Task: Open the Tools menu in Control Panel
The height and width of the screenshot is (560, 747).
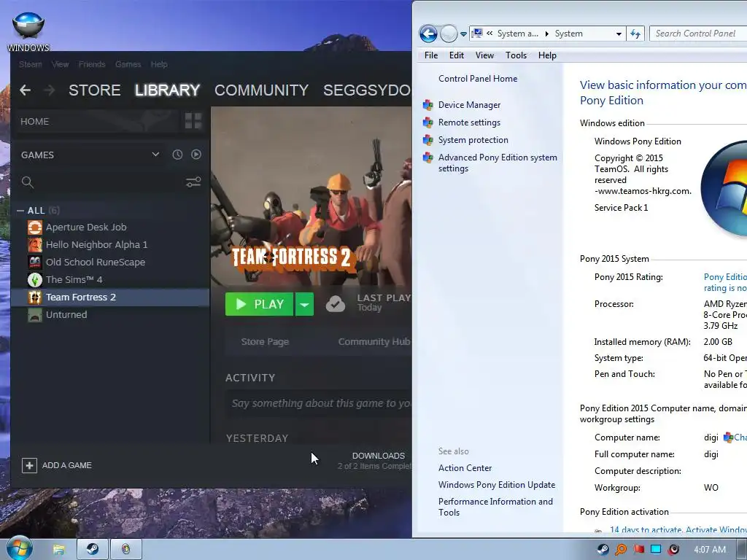Action: pos(516,55)
